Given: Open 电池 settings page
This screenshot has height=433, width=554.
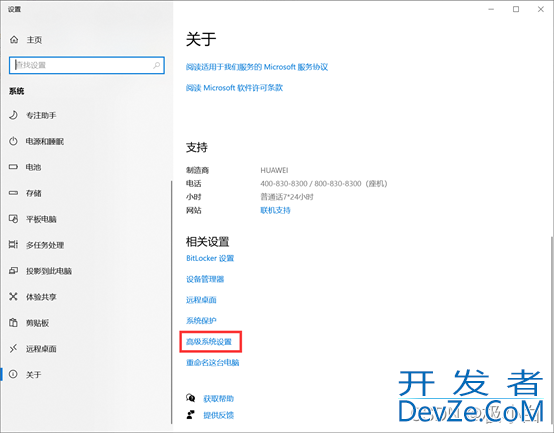Looking at the screenshot, I should (34, 167).
